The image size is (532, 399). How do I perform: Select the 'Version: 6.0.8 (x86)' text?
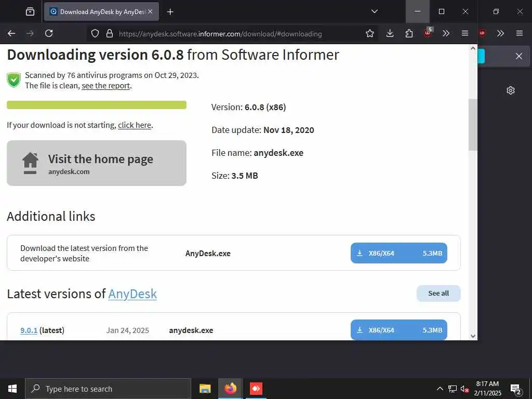click(x=248, y=107)
